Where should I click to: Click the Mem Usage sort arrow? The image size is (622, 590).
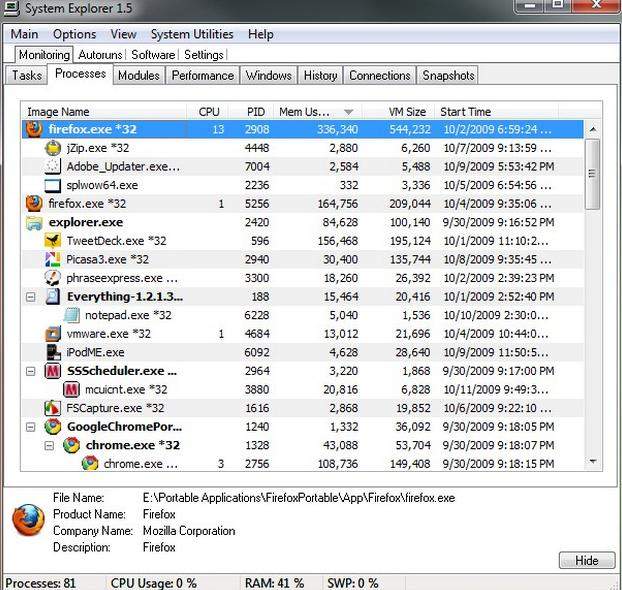348,112
